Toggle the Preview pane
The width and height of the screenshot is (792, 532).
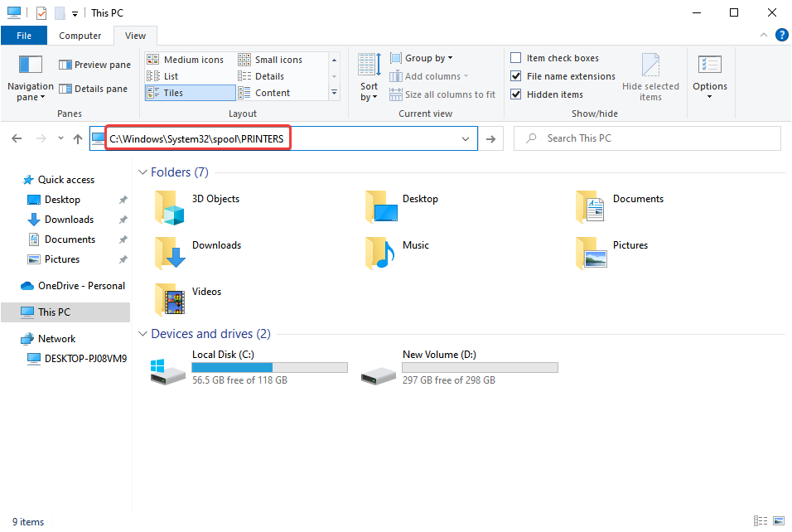(x=94, y=65)
